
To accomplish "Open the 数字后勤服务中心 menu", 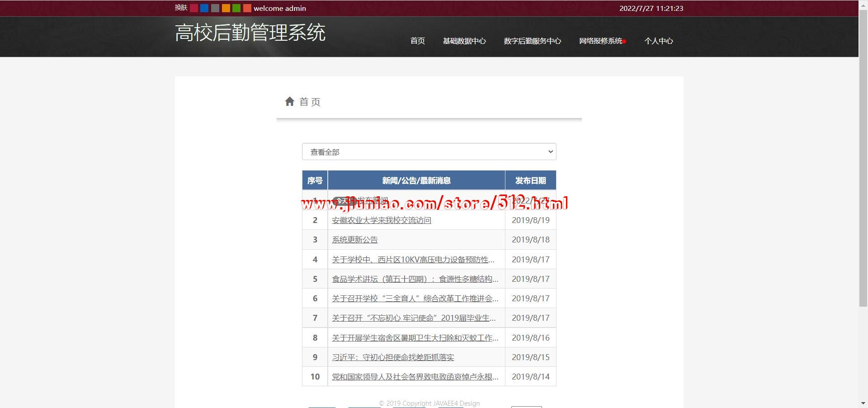I will pos(532,41).
